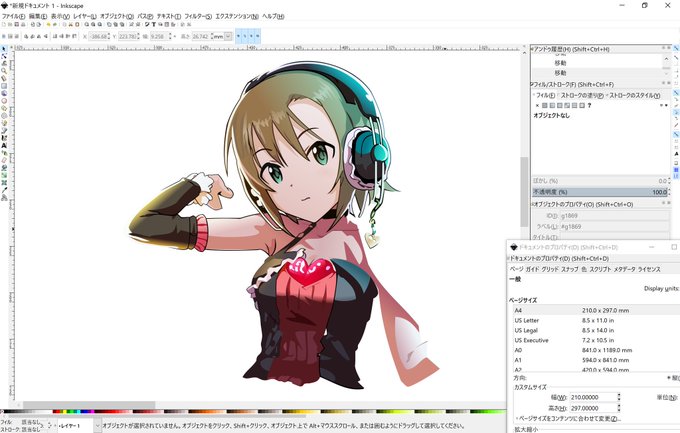Select the Rectangle tool
This screenshot has width=680, height=433.
pyautogui.click(x=4, y=86)
